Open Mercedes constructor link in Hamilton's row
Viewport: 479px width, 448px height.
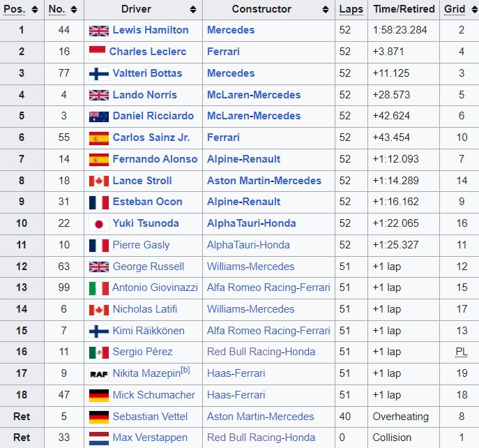(x=231, y=30)
